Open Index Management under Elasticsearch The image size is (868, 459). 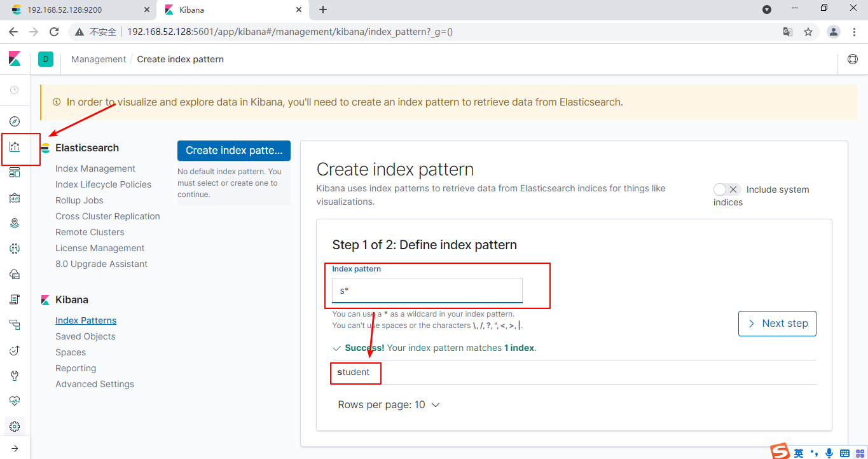click(95, 168)
